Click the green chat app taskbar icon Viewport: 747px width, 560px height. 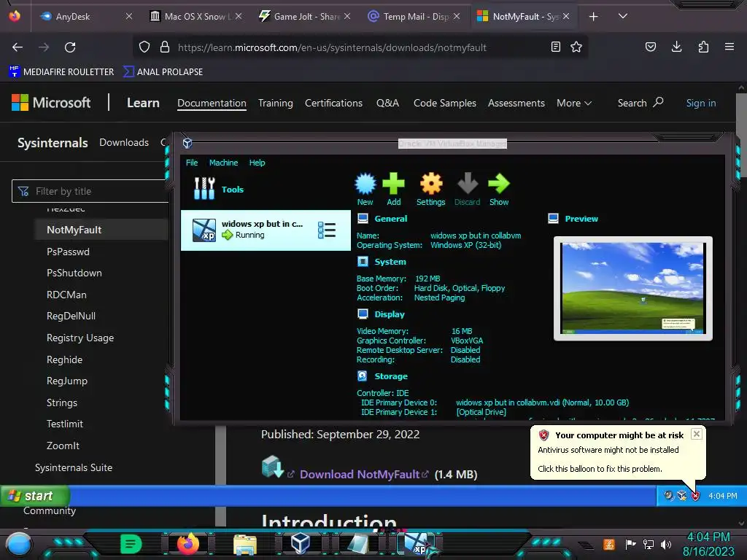pos(131,543)
